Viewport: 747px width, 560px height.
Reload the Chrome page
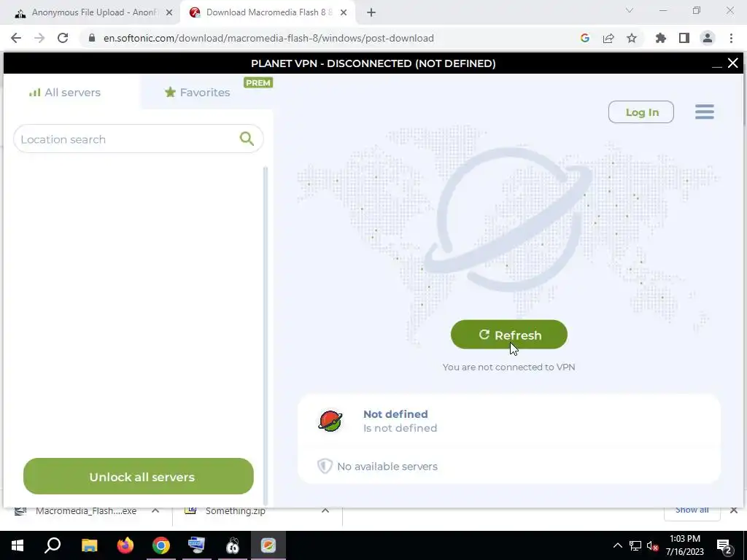point(63,38)
